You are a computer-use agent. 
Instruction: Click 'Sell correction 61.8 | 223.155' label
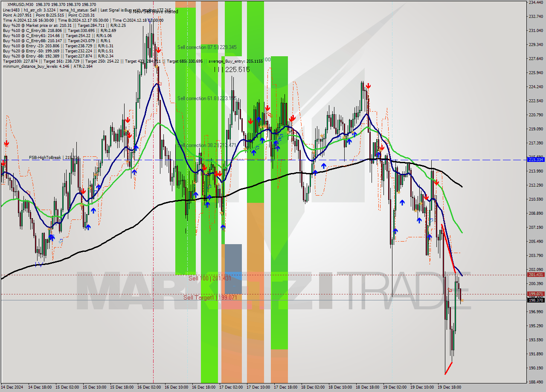tap(207, 98)
